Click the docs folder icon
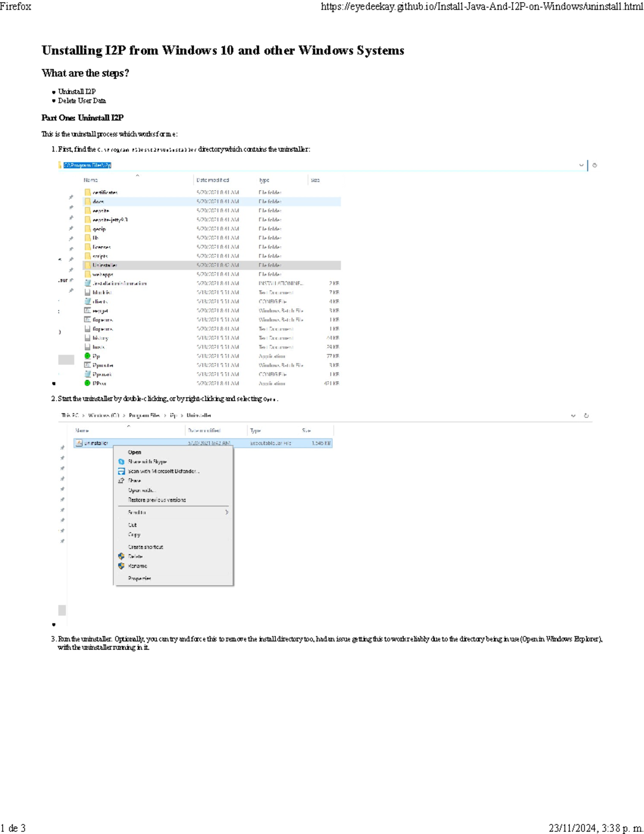This screenshot has height=834, width=644. [x=87, y=201]
